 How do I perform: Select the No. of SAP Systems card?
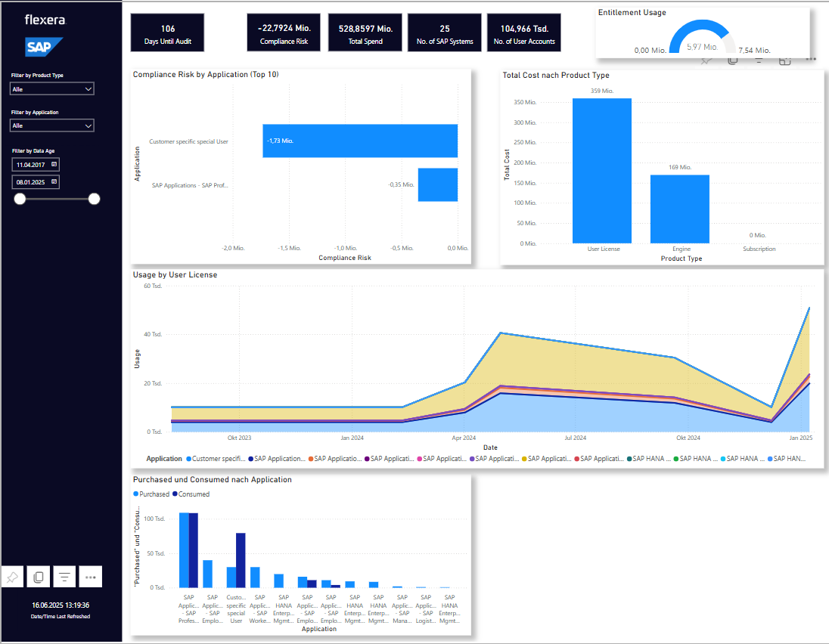click(445, 33)
